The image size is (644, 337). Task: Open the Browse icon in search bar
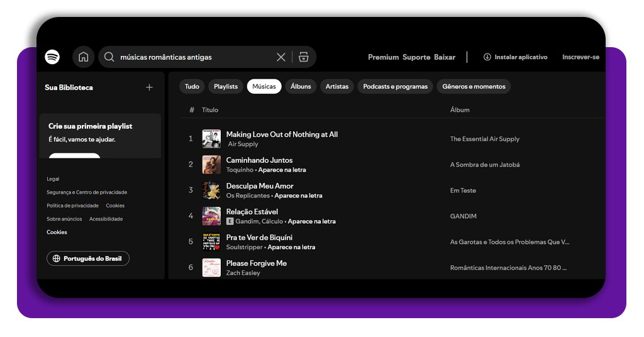pos(304,57)
